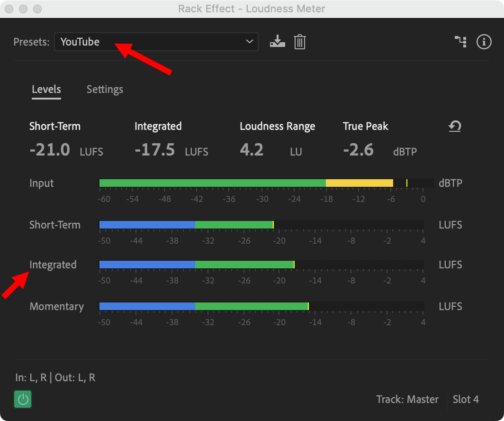This screenshot has width=504, height=421.
Task: Select the Levels tab
Action: (46, 90)
